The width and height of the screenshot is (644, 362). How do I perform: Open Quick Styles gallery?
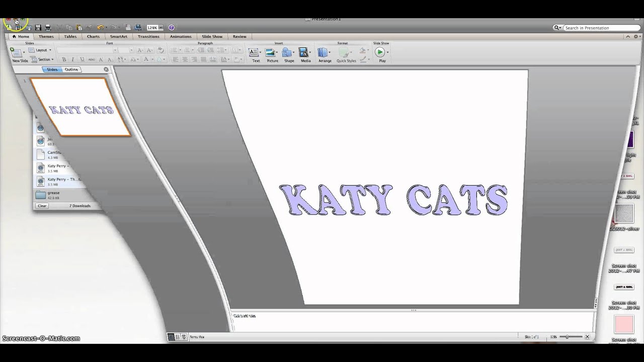tap(346, 55)
